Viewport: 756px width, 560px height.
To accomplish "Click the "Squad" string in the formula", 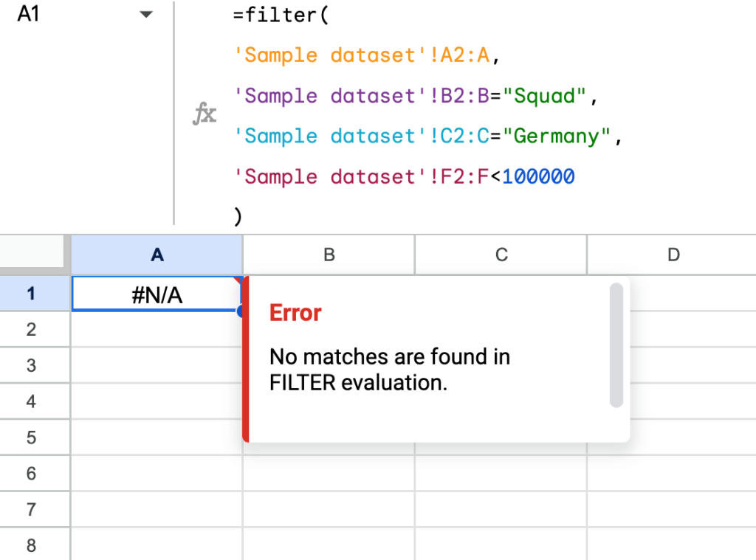I will (x=548, y=95).
